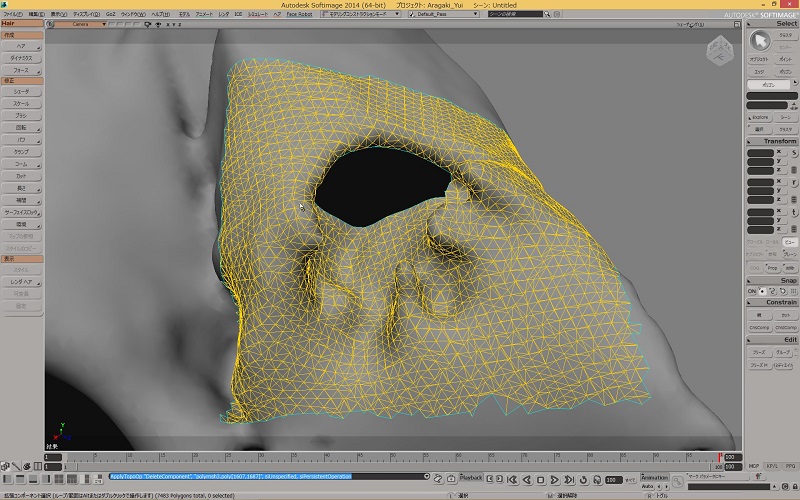Screen dimensions: 800x500
Task: Toggle COG option
Action: click(x=755, y=267)
